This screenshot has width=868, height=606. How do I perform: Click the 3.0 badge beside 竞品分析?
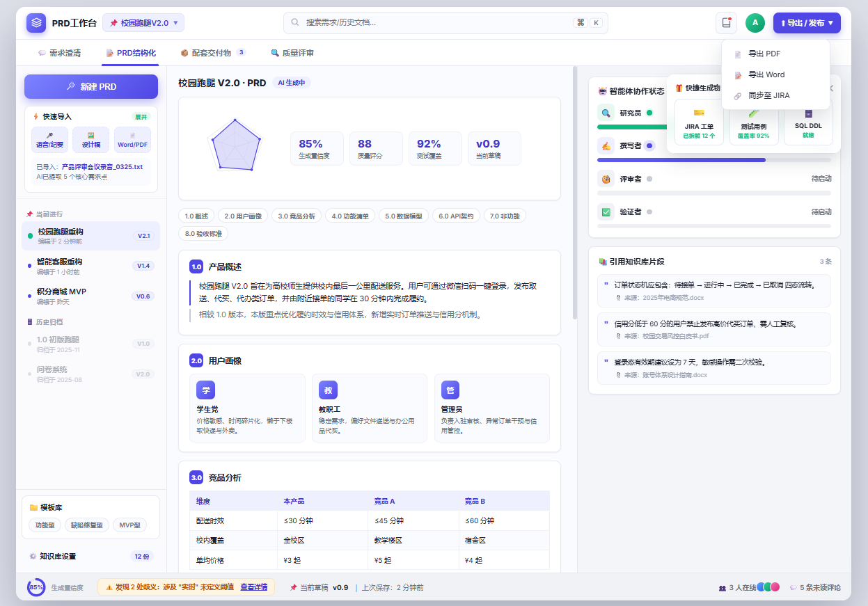(196, 477)
